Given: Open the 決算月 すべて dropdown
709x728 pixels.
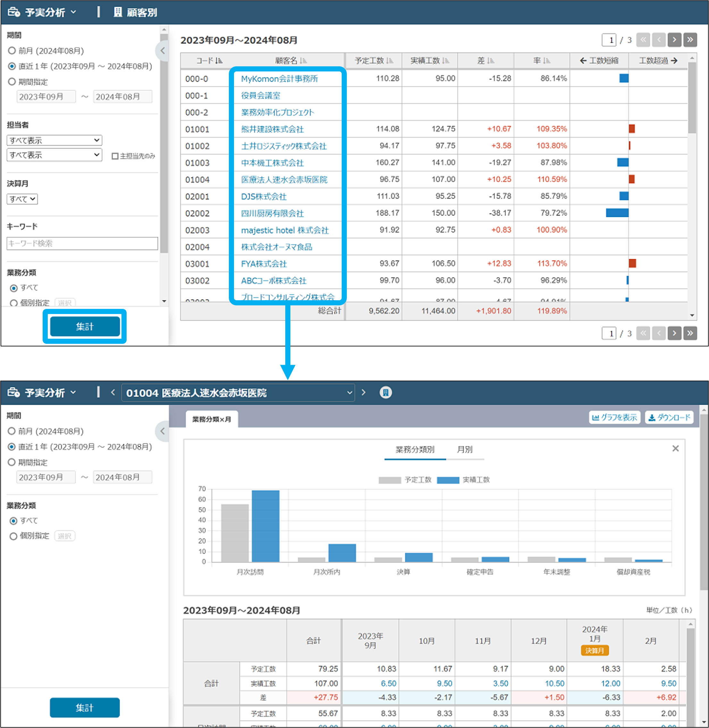Looking at the screenshot, I should coord(22,199).
